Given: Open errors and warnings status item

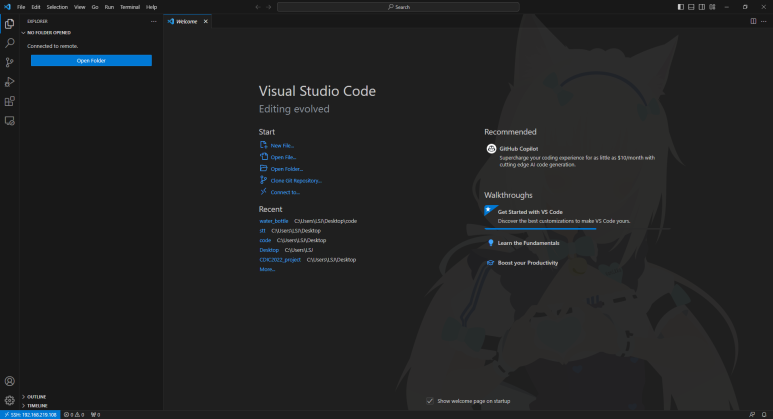Looking at the screenshot, I should click(x=74, y=415).
